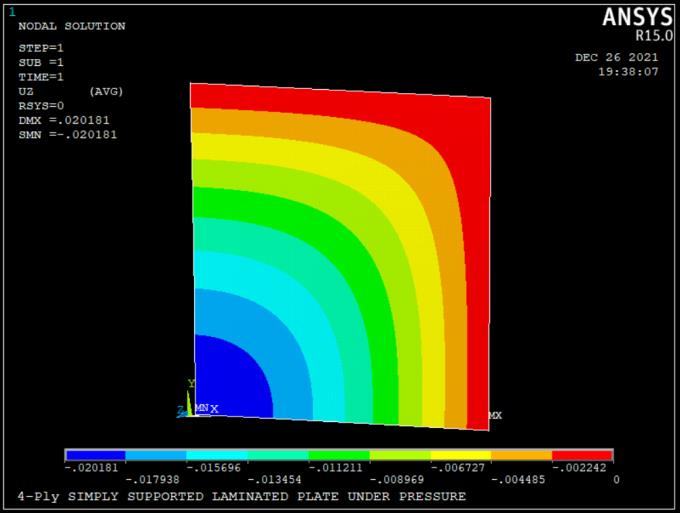680x513 pixels.
Task: Click the dark blue legend color segment
Action: click(95, 455)
